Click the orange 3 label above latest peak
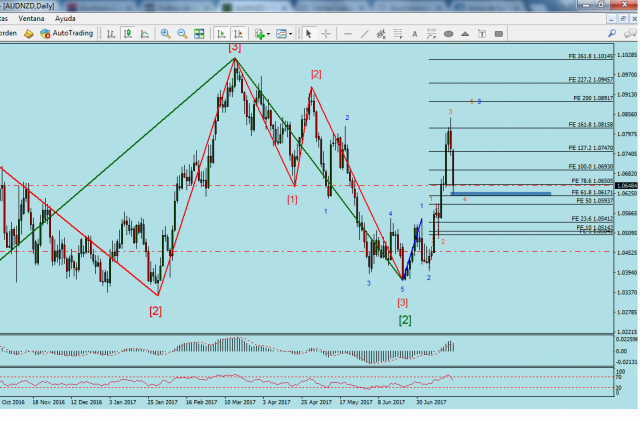The width and height of the screenshot is (640, 421). [450, 111]
